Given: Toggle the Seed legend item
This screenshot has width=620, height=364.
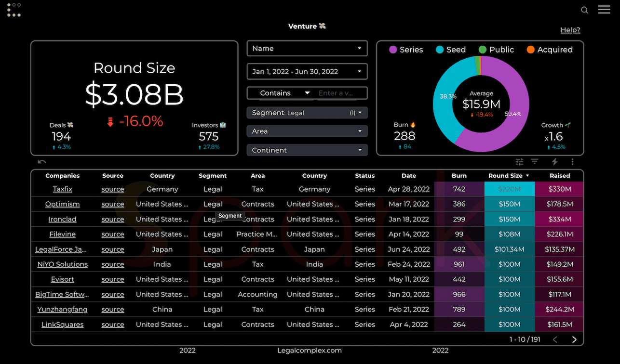Looking at the screenshot, I should 450,50.
